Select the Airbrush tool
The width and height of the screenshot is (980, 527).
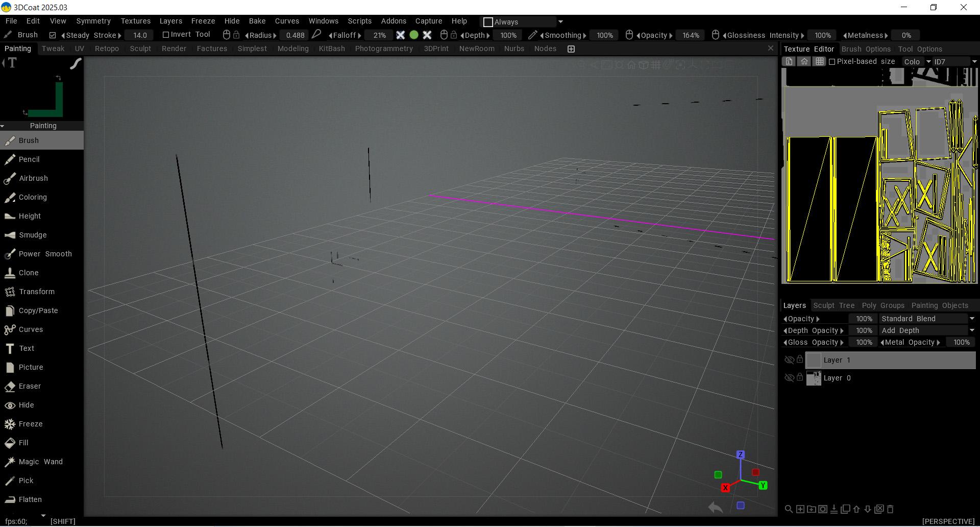point(33,178)
